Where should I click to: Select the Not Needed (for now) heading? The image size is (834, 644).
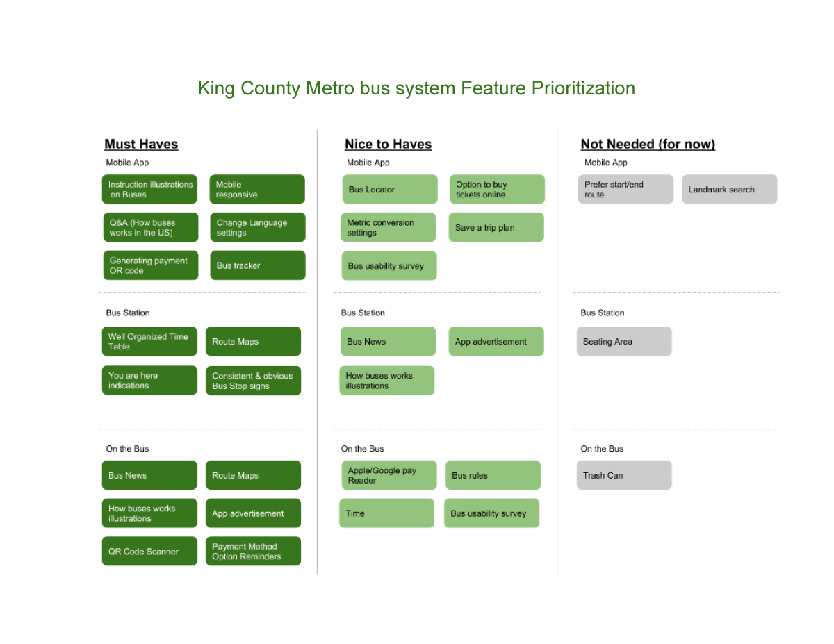648,144
